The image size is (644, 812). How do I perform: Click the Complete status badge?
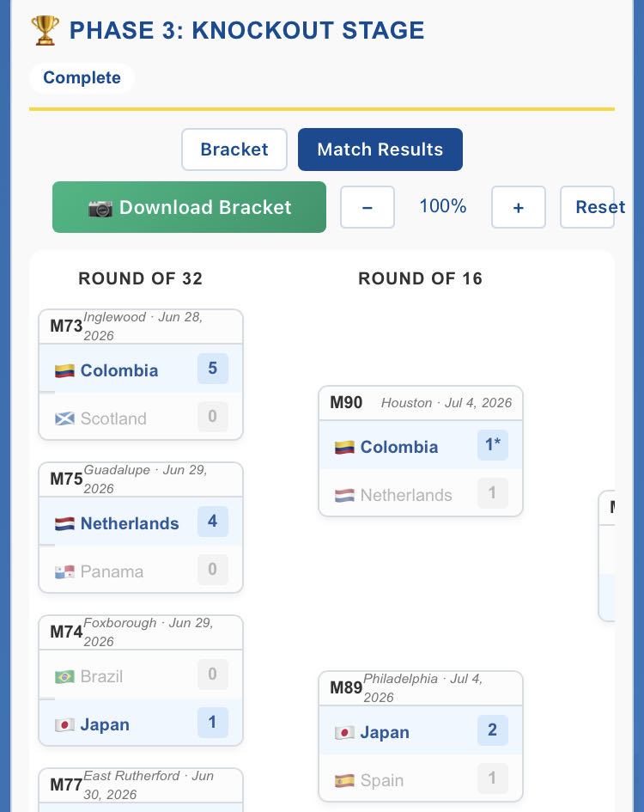(x=82, y=78)
